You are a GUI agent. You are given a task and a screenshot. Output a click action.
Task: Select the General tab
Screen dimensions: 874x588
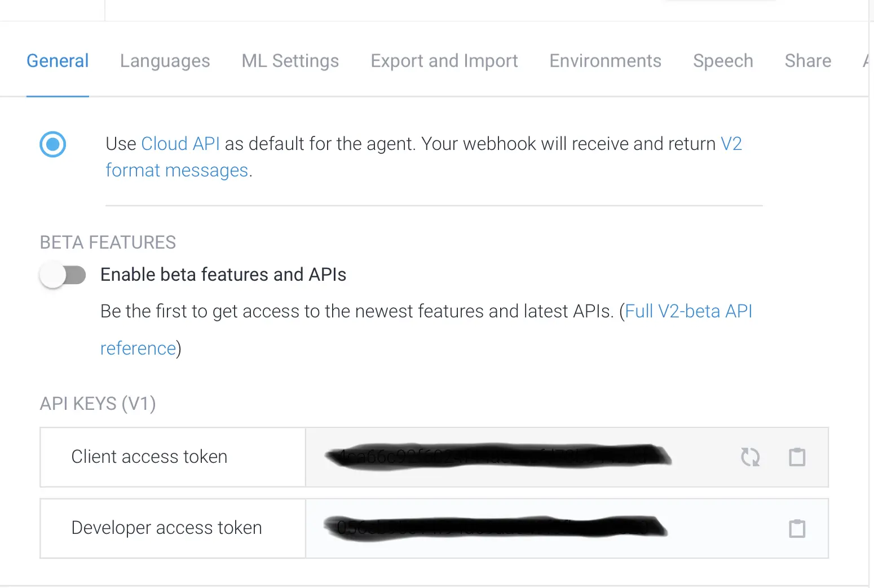pyautogui.click(x=58, y=61)
